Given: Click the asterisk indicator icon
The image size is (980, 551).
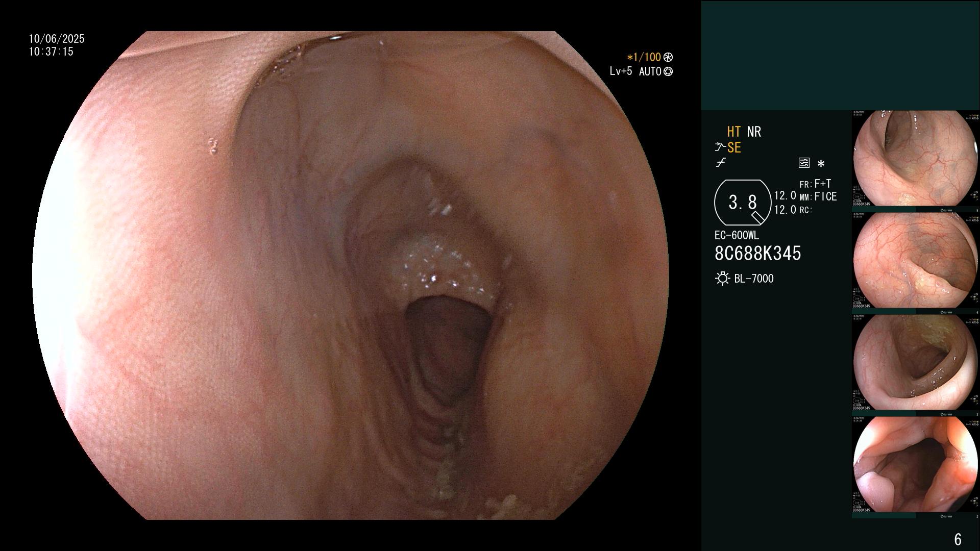Looking at the screenshot, I should click(x=821, y=164).
